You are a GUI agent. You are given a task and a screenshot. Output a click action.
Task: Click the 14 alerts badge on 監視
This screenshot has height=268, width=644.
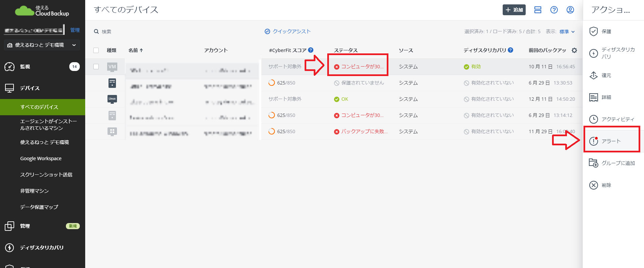74,67
